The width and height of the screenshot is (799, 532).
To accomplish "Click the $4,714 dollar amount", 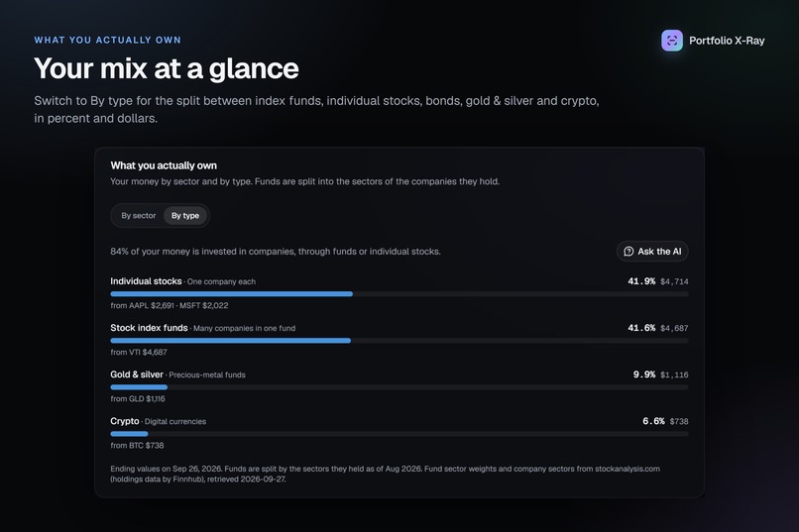I will tap(674, 281).
